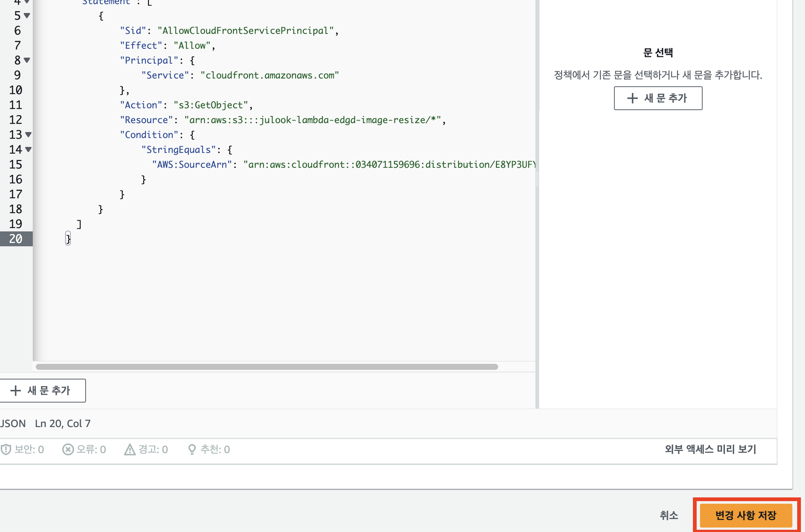This screenshot has height=532, width=805.
Task: Click plus icon in right panel 새 문 추가
Action: pyautogui.click(x=632, y=98)
